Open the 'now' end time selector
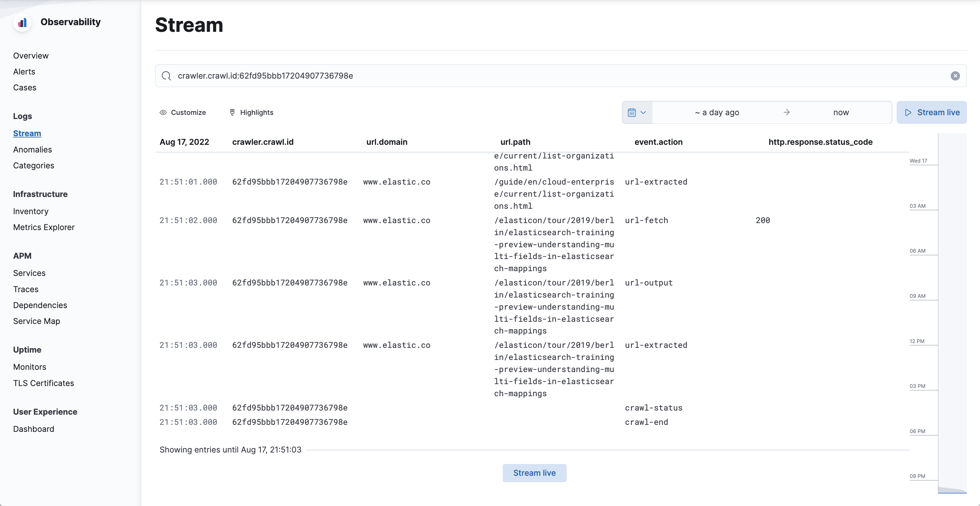The width and height of the screenshot is (980, 506). click(x=841, y=112)
